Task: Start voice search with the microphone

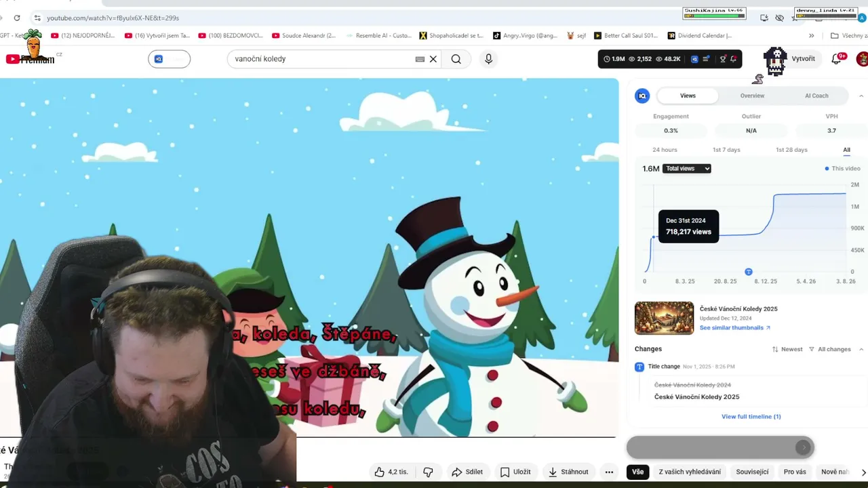Action: coord(488,59)
